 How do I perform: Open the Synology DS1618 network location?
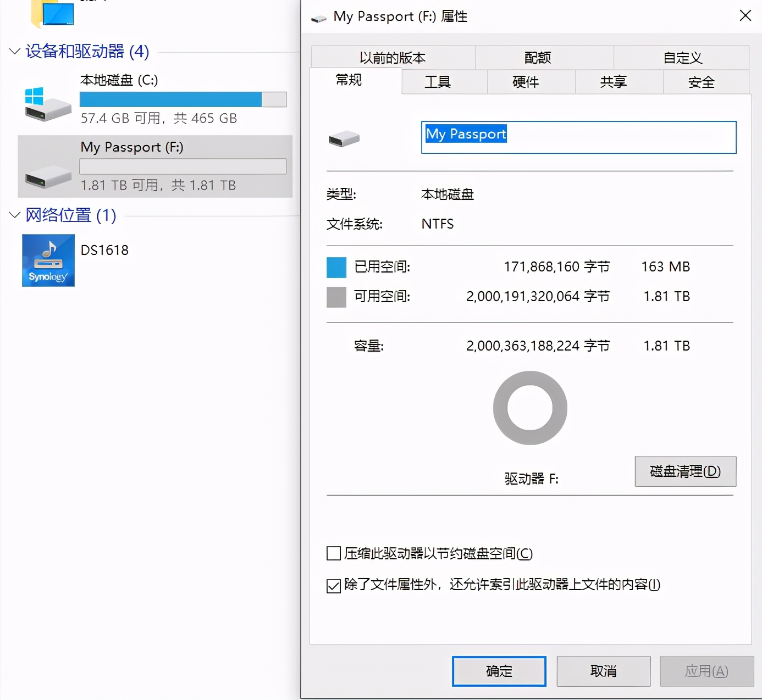[x=48, y=259]
